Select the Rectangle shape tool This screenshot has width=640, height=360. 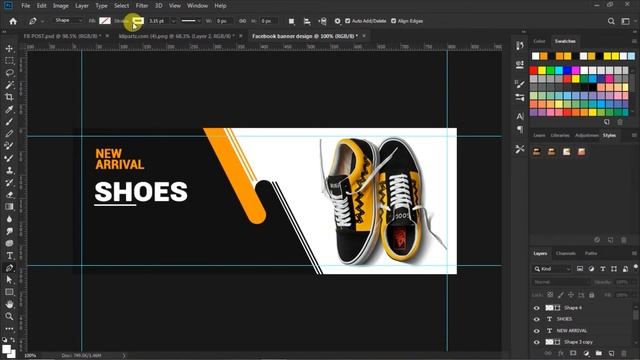coord(9,292)
